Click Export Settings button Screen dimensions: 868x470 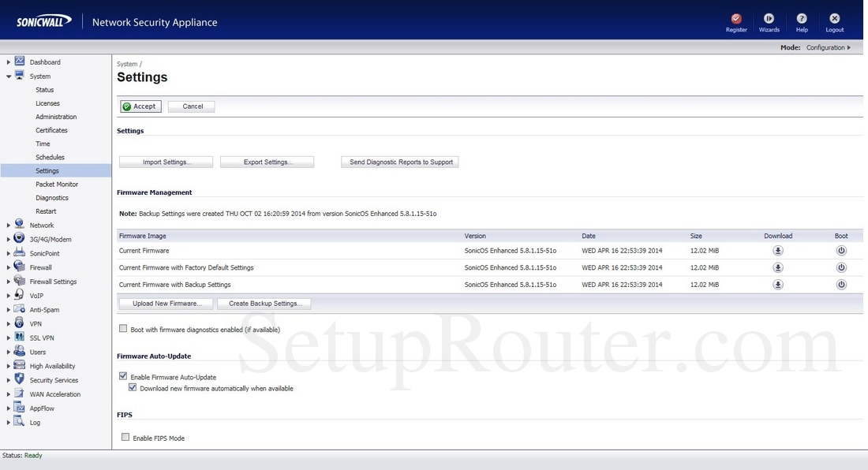[267, 162]
